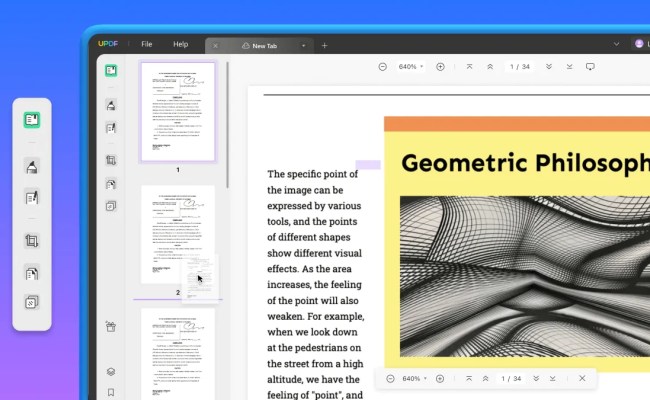Go to previous page in bottom floating toolbar
Screen dimensions: 650x400
(485, 378)
